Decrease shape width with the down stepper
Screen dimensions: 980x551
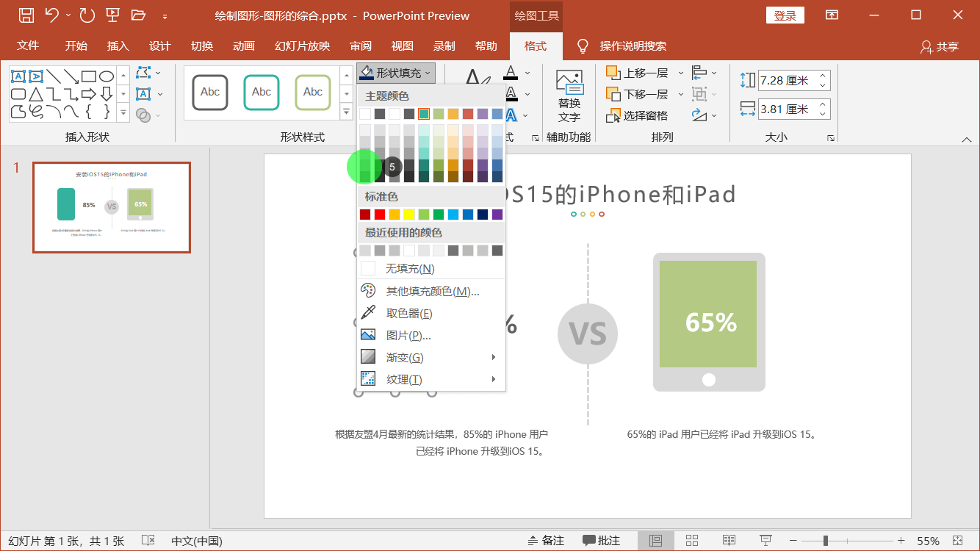point(823,114)
